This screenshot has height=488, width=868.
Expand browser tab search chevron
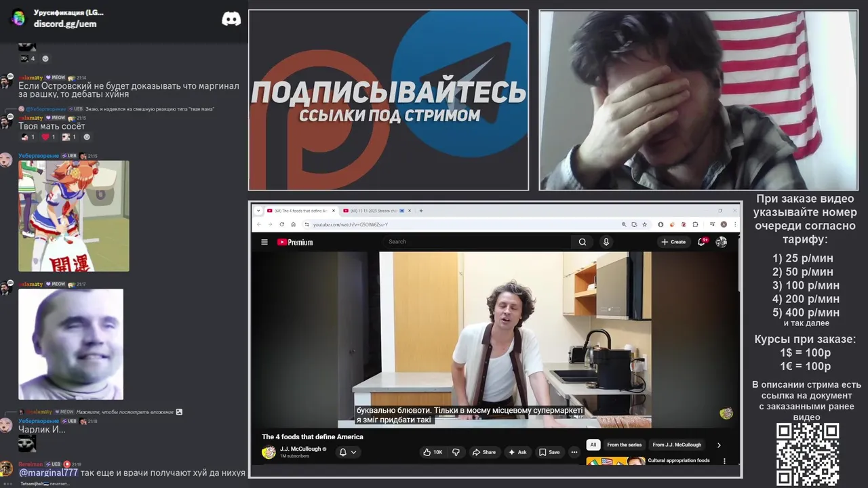click(x=258, y=211)
